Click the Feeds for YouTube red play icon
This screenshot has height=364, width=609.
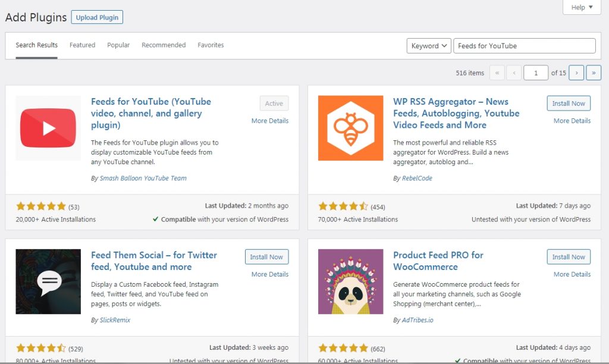[x=48, y=128]
